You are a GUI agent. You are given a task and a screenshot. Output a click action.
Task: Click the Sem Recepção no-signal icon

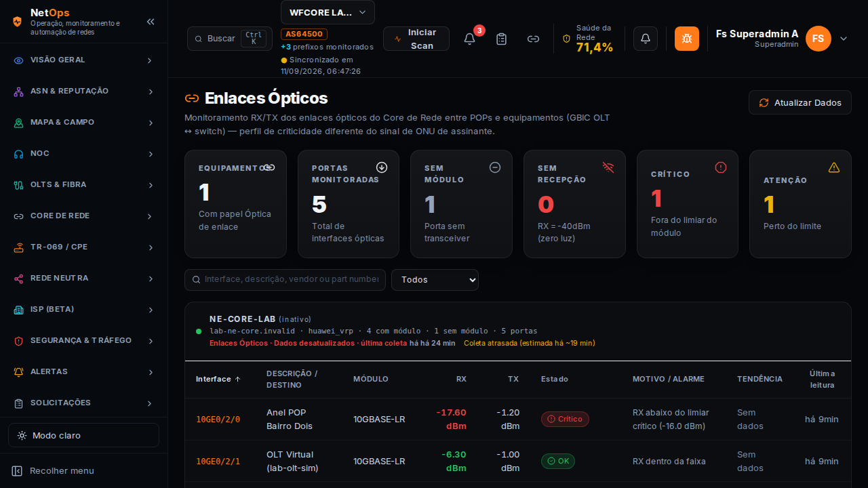tap(608, 167)
